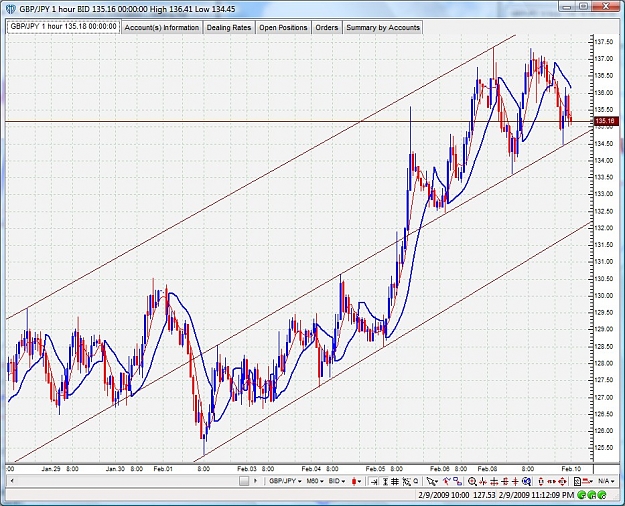The width and height of the screenshot is (625, 506).
Task: Click the vertical scale arrows icon
Action: [x=541, y=482]
